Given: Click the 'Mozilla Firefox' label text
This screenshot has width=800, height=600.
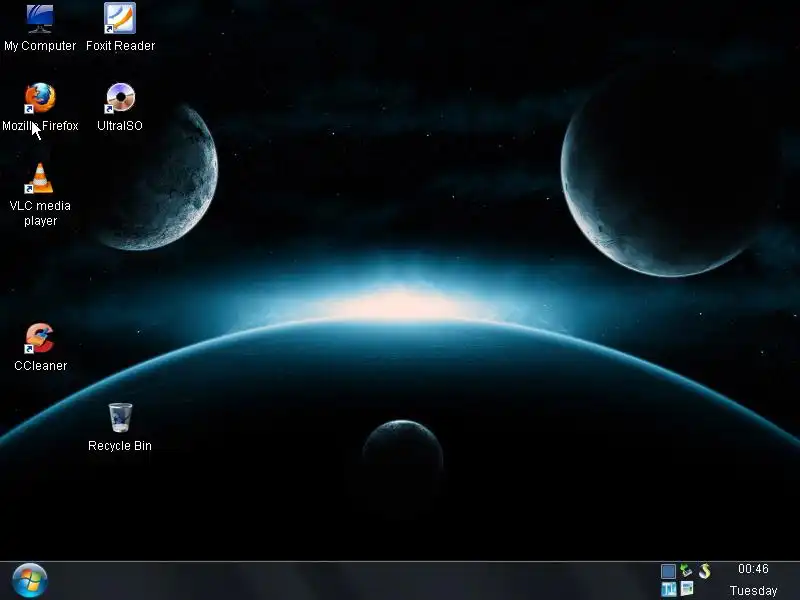Looking at the screenshot, I should tap(40, 126).
